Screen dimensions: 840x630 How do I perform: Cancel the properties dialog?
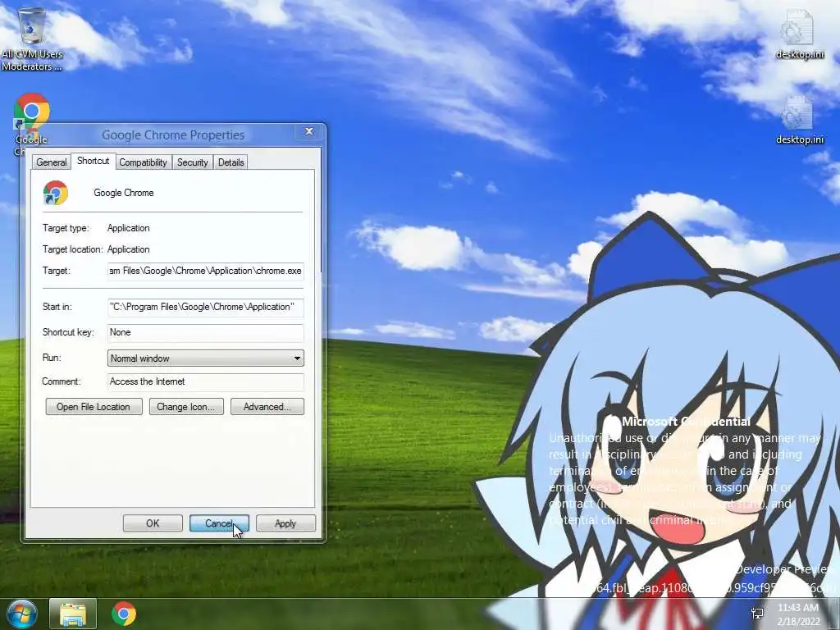(219, 523)
